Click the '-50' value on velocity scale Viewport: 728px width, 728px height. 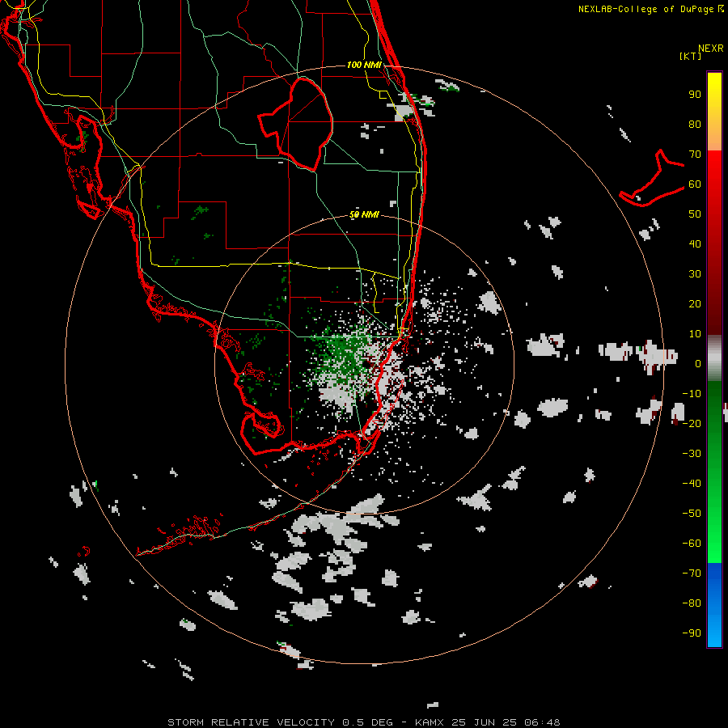point(692,514)
